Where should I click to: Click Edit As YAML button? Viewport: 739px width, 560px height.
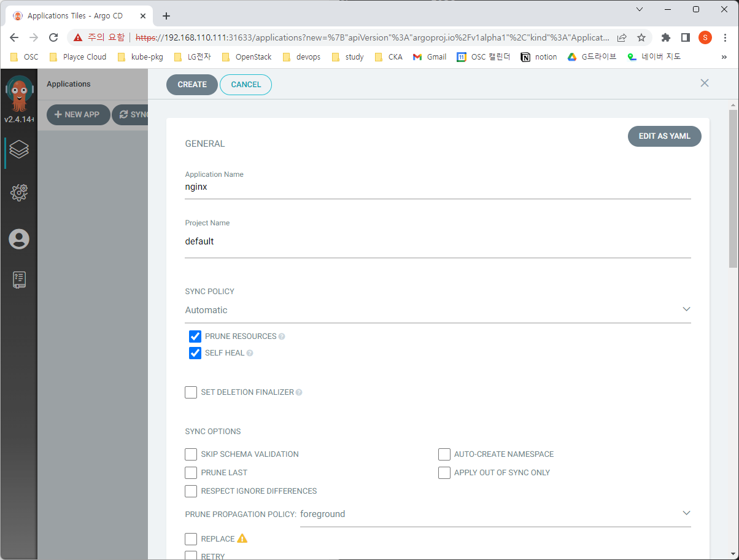point(665,136)
